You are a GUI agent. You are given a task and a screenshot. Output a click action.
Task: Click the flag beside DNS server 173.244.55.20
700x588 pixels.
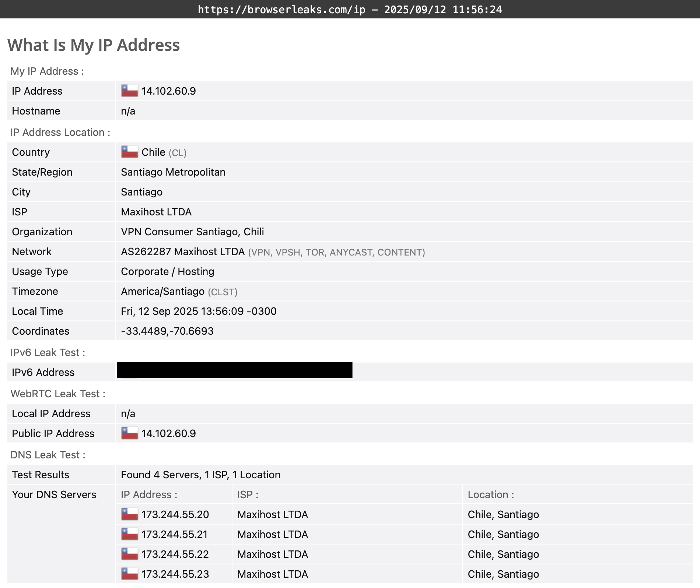coord(129,514)
